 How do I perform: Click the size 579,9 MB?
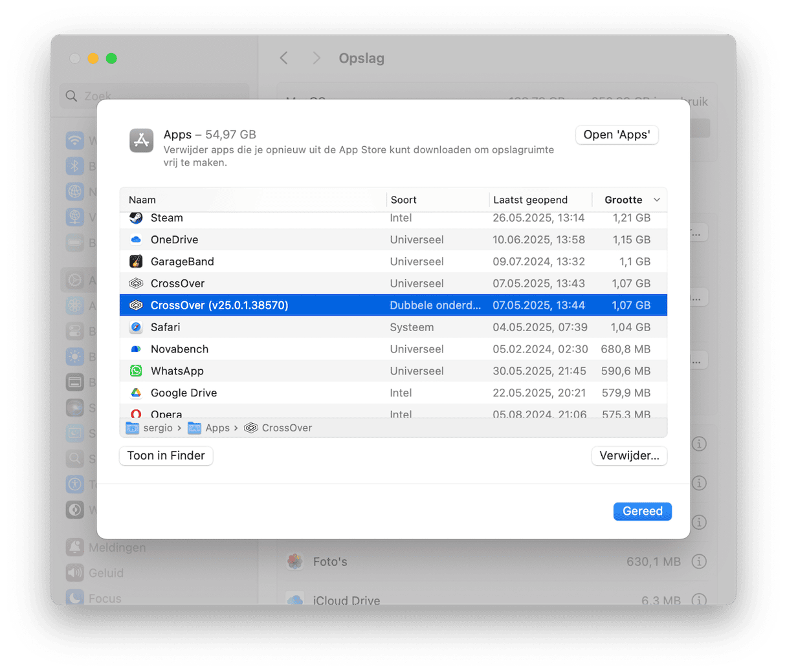click(625, 393)
